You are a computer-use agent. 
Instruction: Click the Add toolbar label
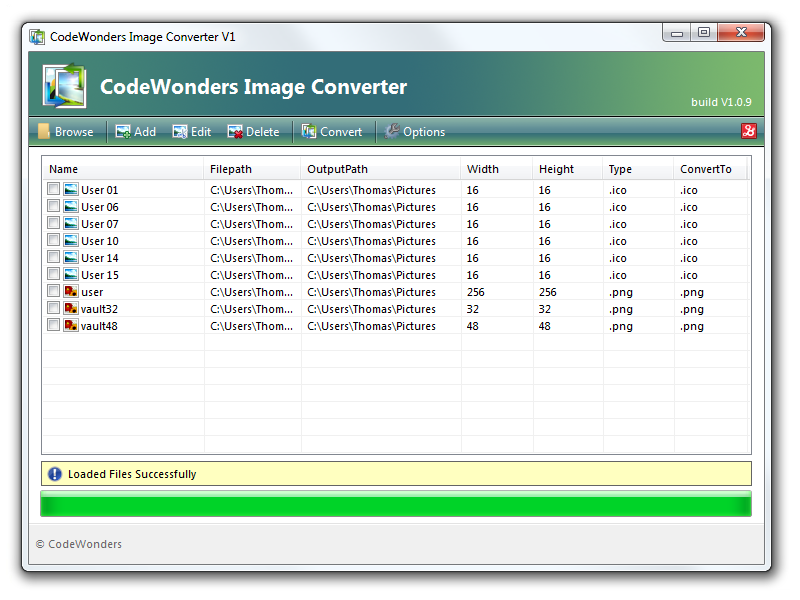[145, 132]
